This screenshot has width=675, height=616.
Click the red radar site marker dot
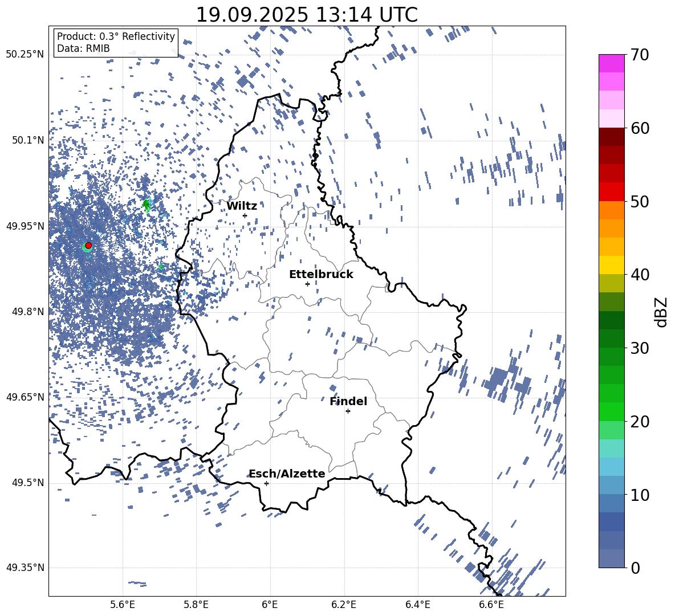88,246
